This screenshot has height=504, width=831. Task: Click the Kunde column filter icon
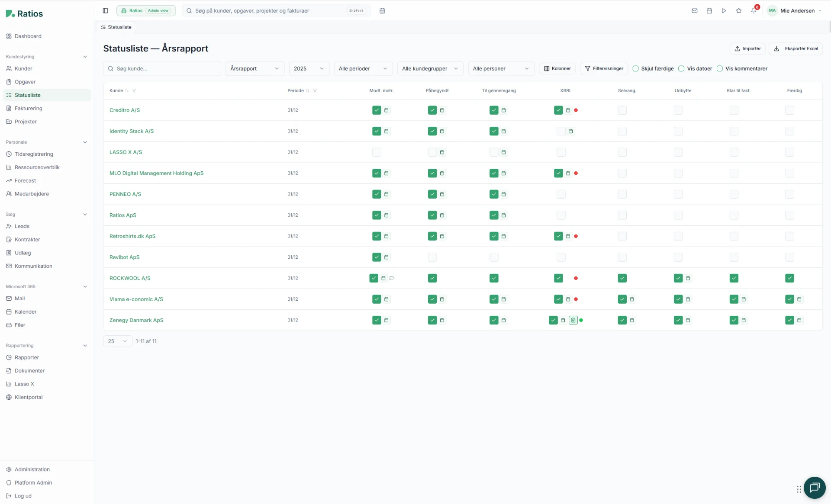pyautogui.click(x=134, y=91)
